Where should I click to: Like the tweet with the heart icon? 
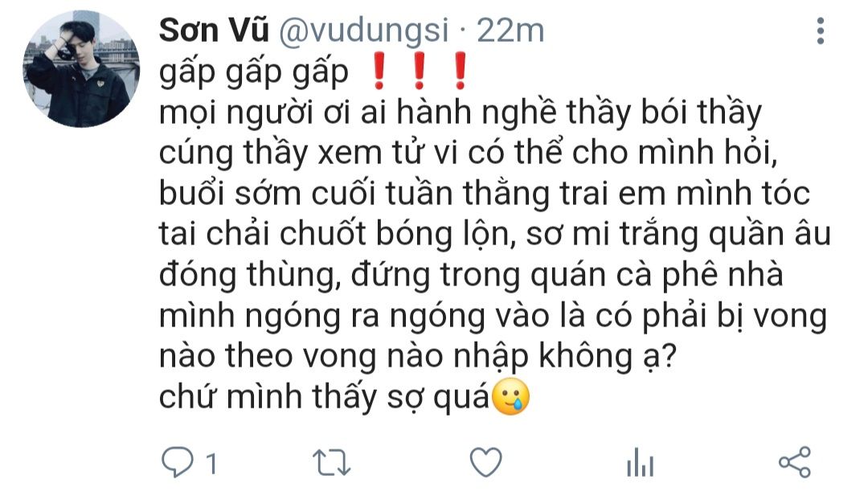pos(485,461)
